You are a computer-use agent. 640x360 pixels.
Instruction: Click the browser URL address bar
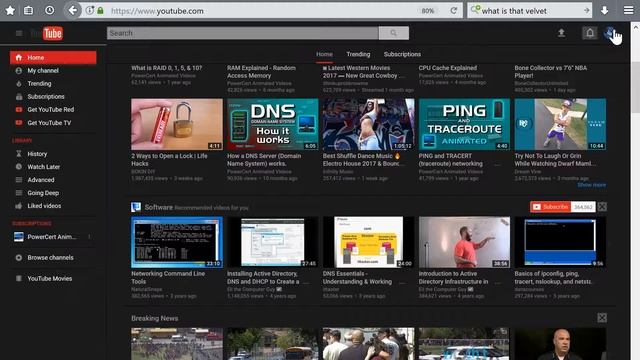point(261,11)
